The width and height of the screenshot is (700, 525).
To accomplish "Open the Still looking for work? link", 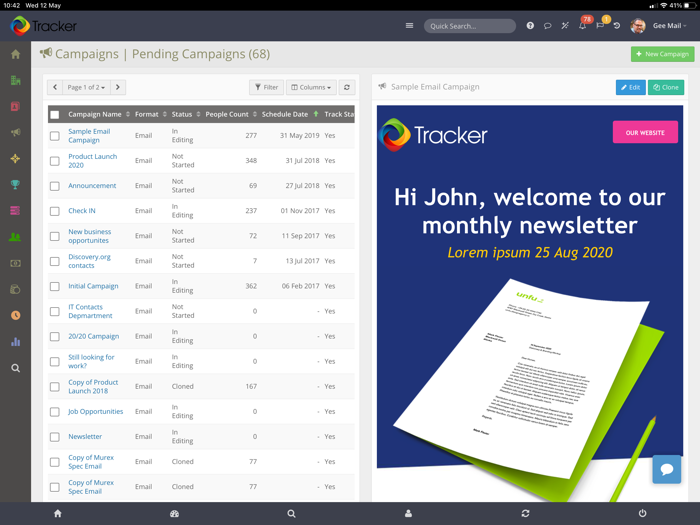I will pos(91,361).
